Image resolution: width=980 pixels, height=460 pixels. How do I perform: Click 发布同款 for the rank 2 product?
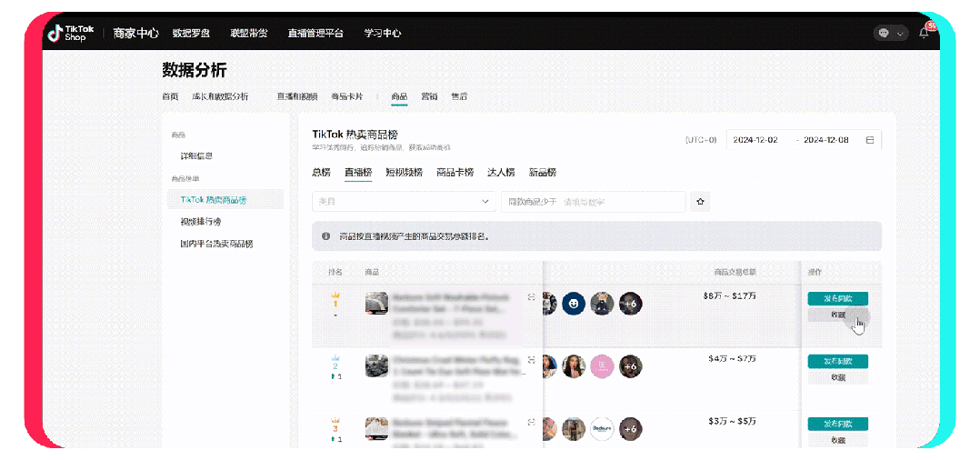837,361
